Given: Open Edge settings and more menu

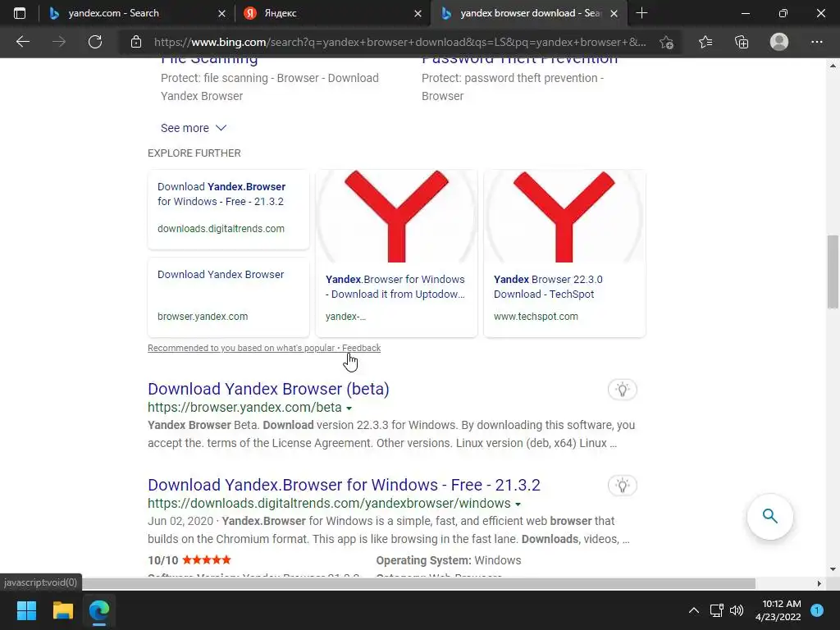Looking at the screenshot, I should (x=816, y=42).
